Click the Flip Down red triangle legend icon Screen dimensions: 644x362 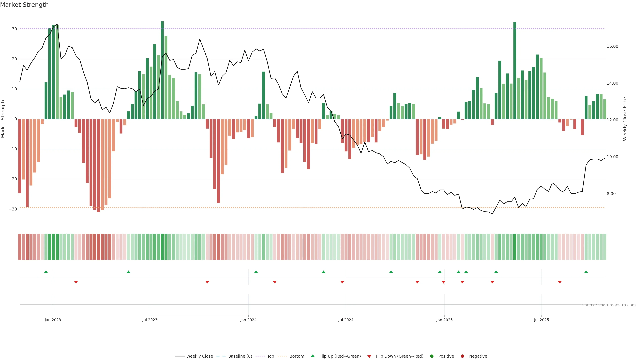pyautogui.click(x=369, y=356)
